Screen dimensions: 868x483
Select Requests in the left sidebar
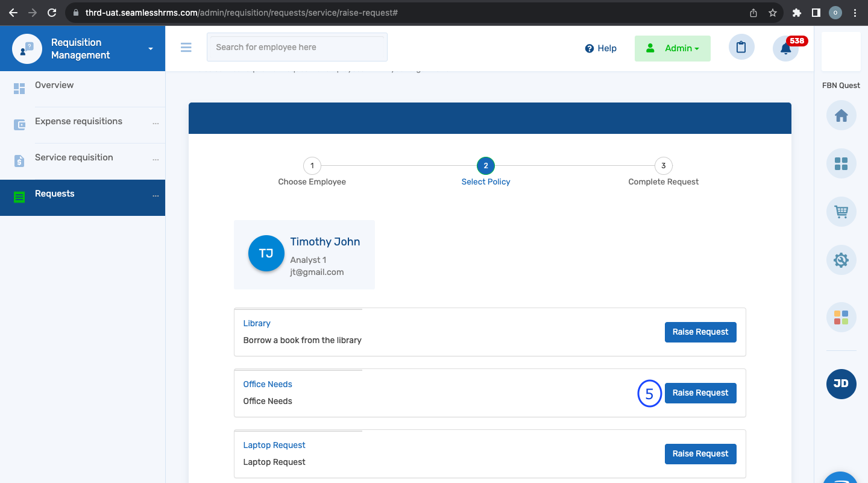55,193
